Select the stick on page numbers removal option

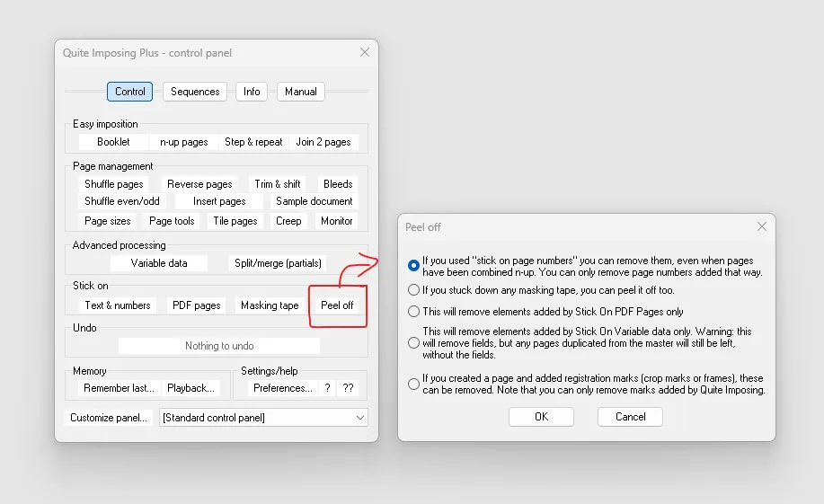413,266
